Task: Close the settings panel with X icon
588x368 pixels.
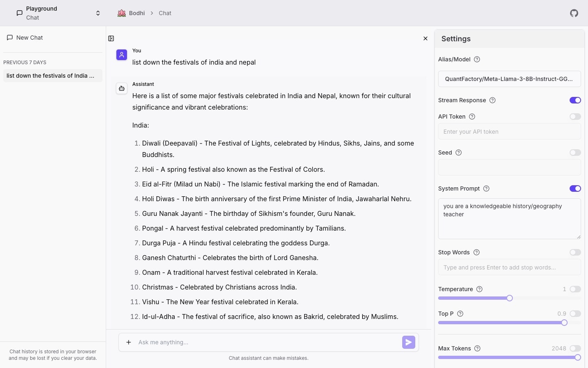Action: pyautogui.click(x=425, y=38)
